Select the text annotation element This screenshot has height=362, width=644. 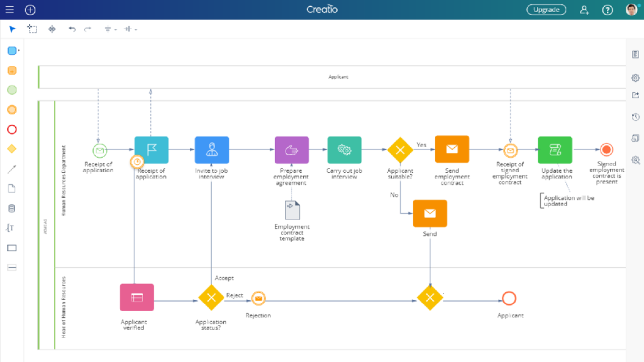(11, 228)
